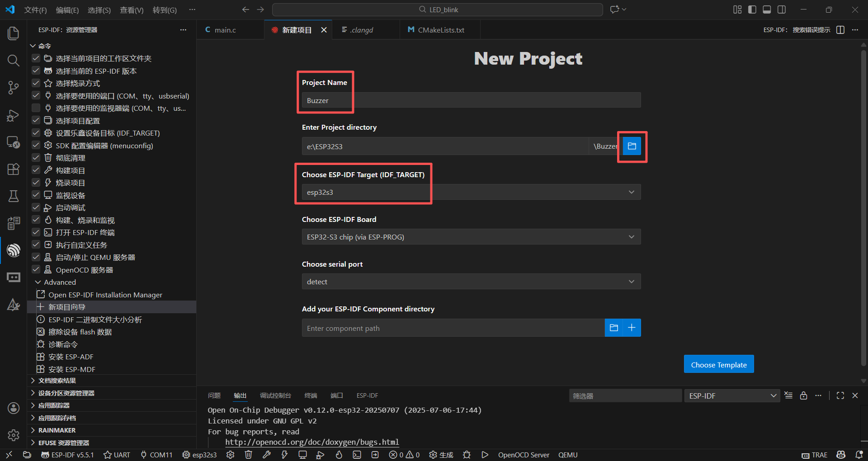Open notifications bell in status bar

click(x=859, y=455)
